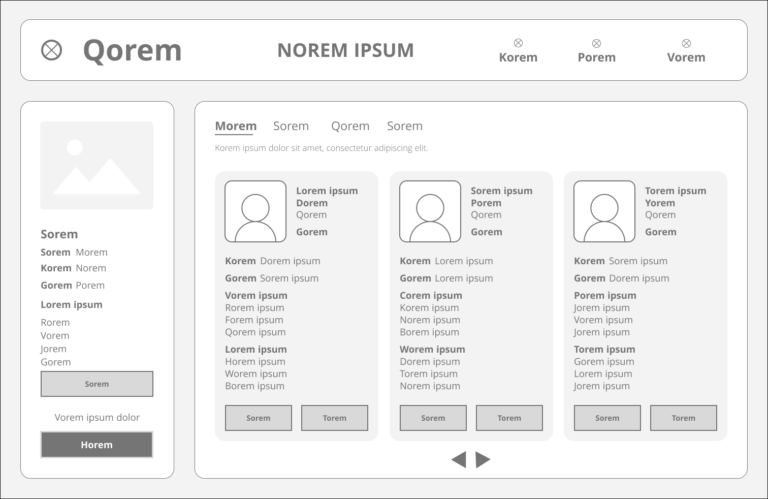This screenshot has height=499, width=768.
Task: Click Dorem in the first card header
Action: click(x=312, y=203)
